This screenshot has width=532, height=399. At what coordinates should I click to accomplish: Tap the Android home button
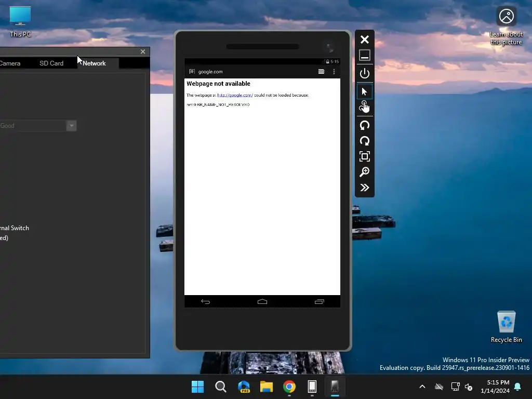(x=262, y=301)
